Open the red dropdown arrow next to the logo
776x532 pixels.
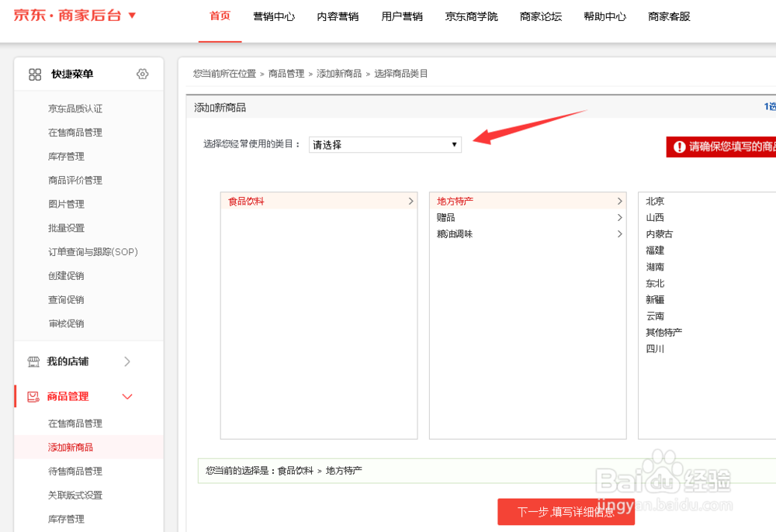point(130,14)
